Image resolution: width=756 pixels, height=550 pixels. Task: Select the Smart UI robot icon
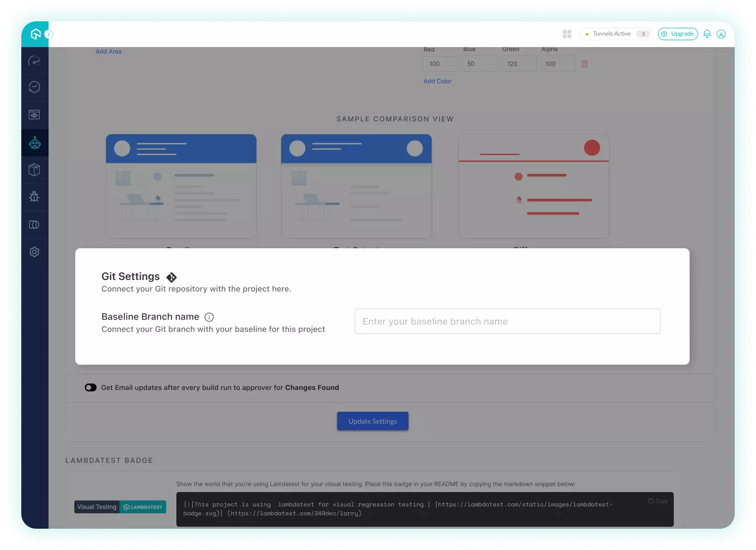[34, 143]
